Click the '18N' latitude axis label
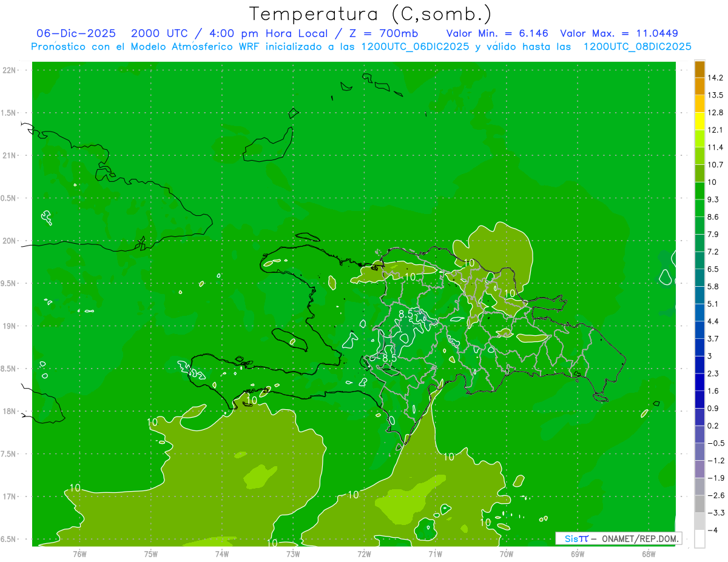728x562 pixels. [x=10, y=411]
